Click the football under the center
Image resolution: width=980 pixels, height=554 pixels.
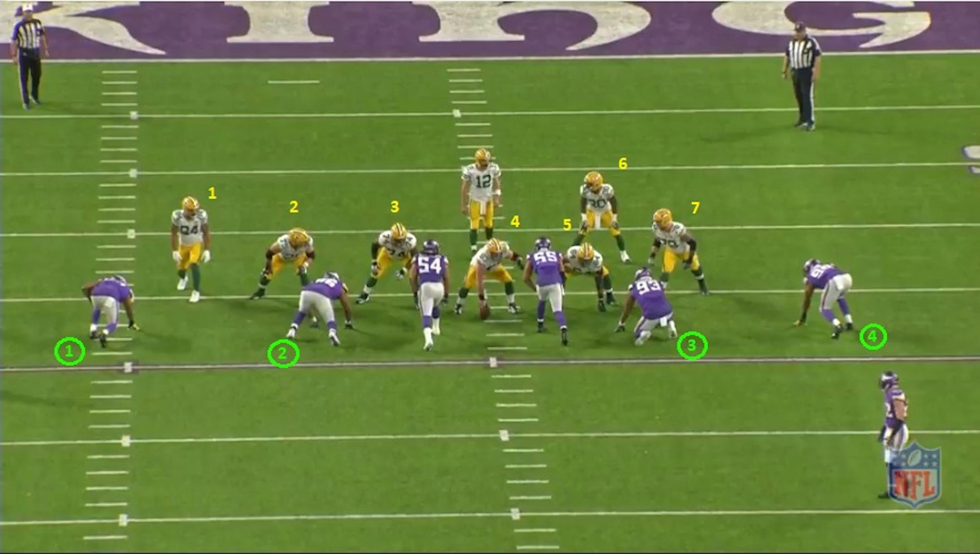coord(485,312)
